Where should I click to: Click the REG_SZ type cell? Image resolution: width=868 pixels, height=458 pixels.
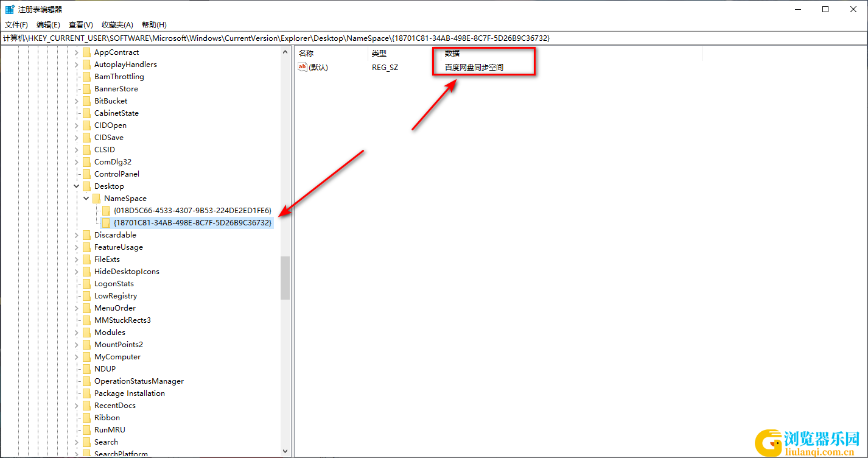click(385, 68)
